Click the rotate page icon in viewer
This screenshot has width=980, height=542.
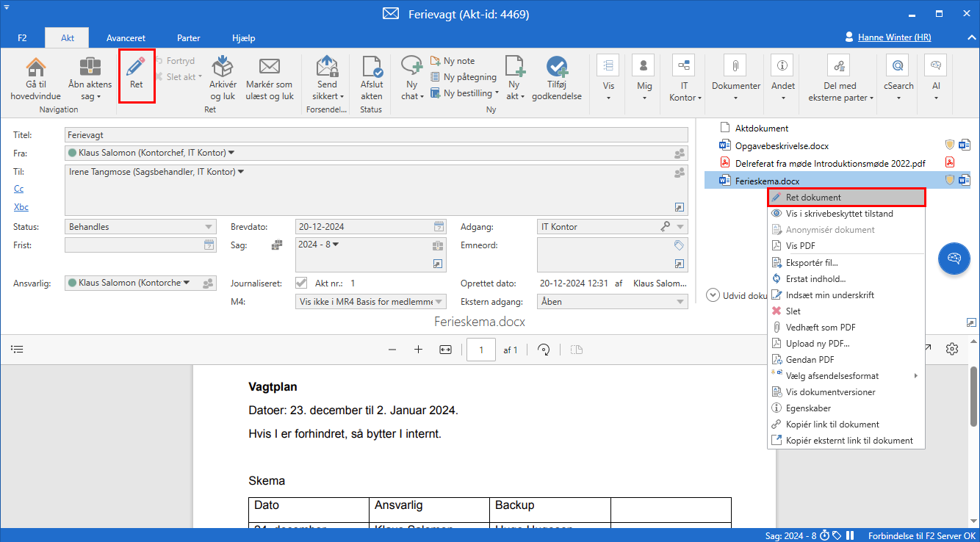coord(544,350)
